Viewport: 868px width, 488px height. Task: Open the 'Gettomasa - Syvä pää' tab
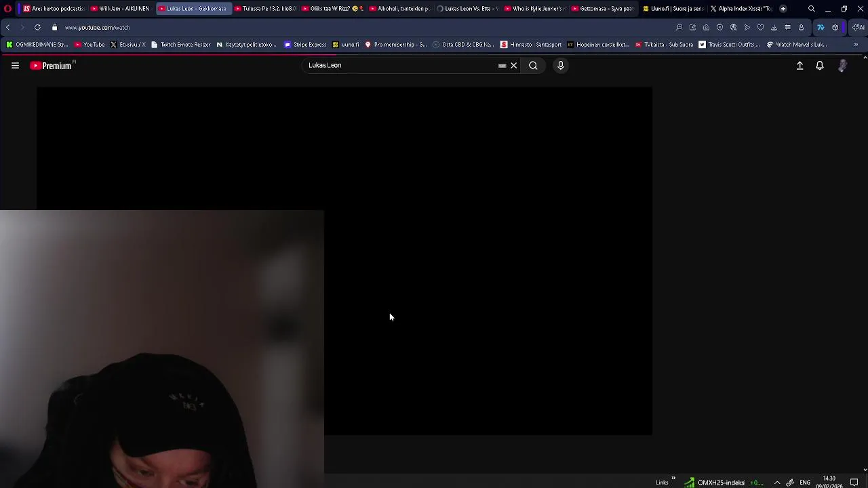602,9
